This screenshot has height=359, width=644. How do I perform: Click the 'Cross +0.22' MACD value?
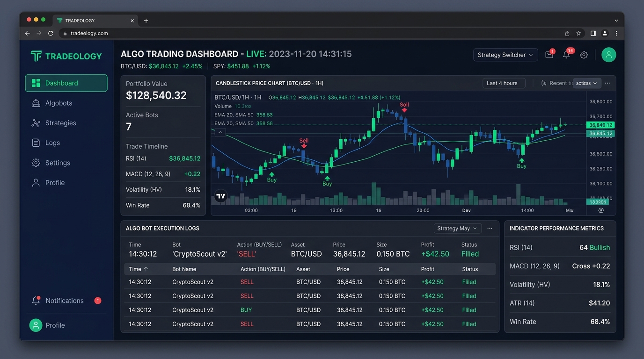(591, 266)
